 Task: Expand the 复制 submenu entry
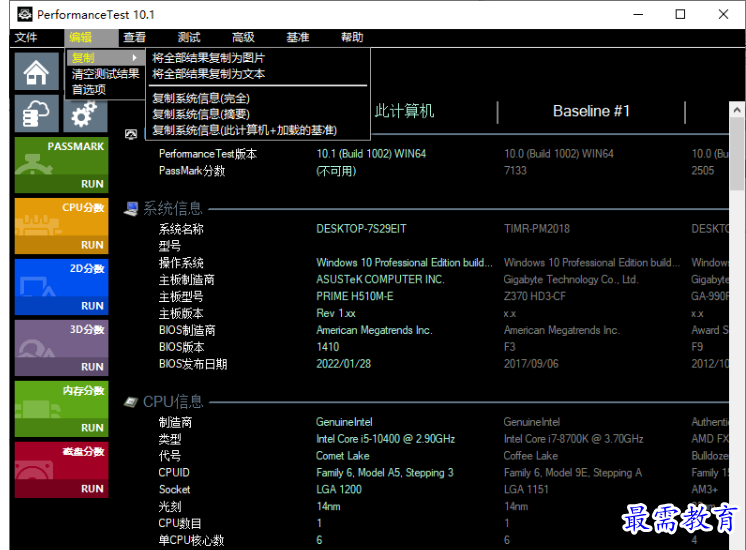(105, 58)
